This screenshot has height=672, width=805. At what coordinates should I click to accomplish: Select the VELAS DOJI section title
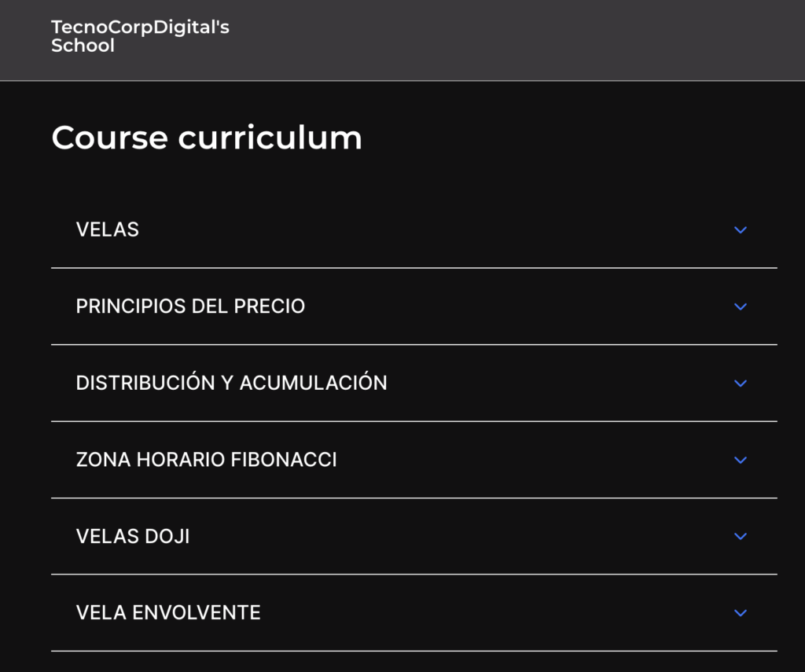click(133, 536)
